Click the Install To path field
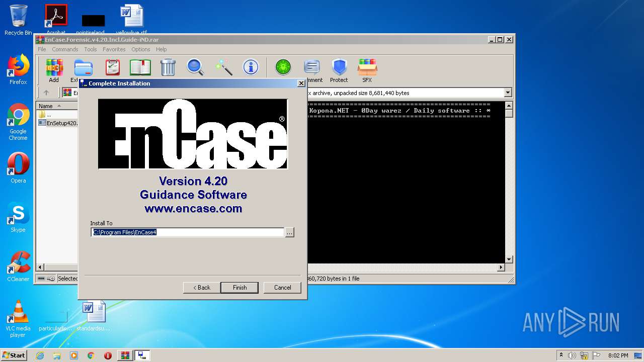This screenshot has height=362, width=644. [x=188, y=232]
